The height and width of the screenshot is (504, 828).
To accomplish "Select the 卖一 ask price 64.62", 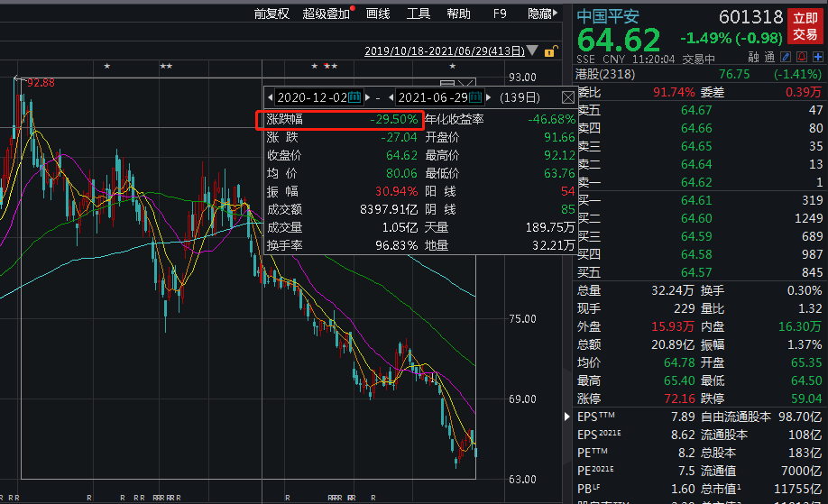I will [x=696, y=182].
